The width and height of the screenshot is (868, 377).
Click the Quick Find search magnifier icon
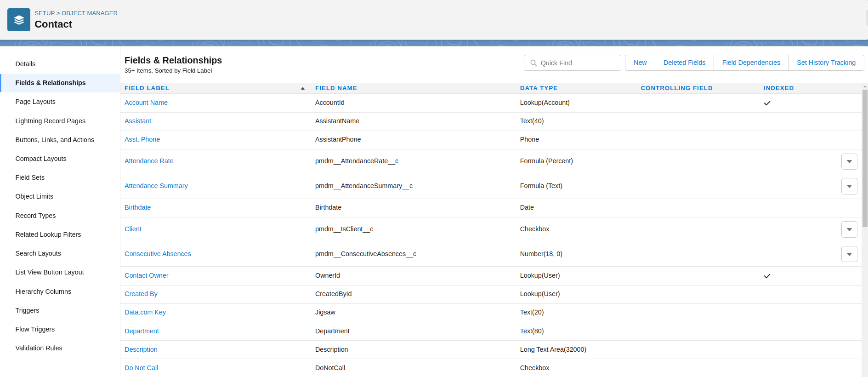tap(533, 63)
